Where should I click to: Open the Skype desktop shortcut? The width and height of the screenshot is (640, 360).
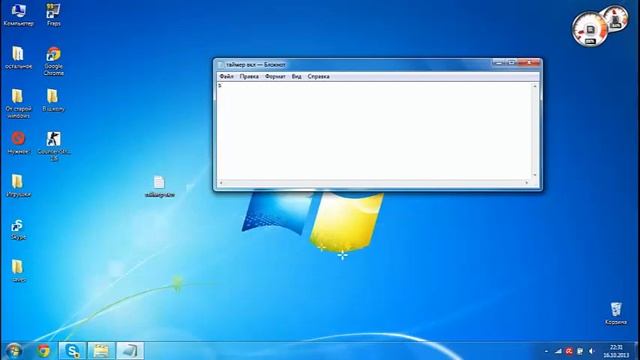(18, 229)
